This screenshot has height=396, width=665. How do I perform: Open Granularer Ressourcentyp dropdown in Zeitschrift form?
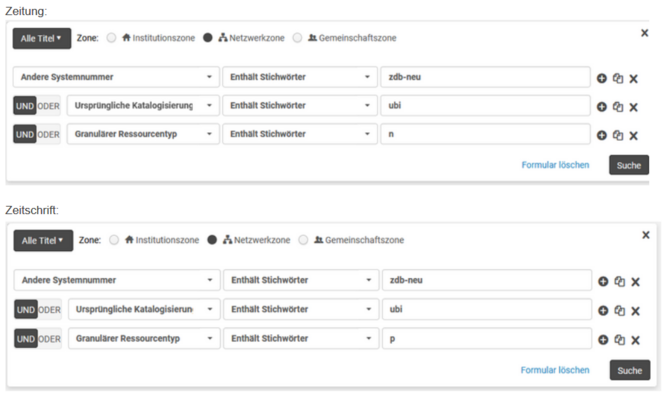pos(144,338)
